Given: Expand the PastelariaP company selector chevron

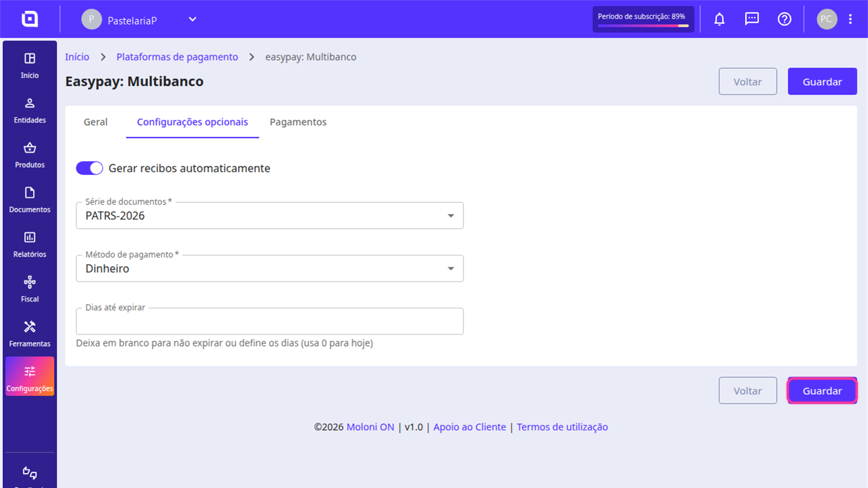Looking at the screenshot, I should click(x=192, y=19).
